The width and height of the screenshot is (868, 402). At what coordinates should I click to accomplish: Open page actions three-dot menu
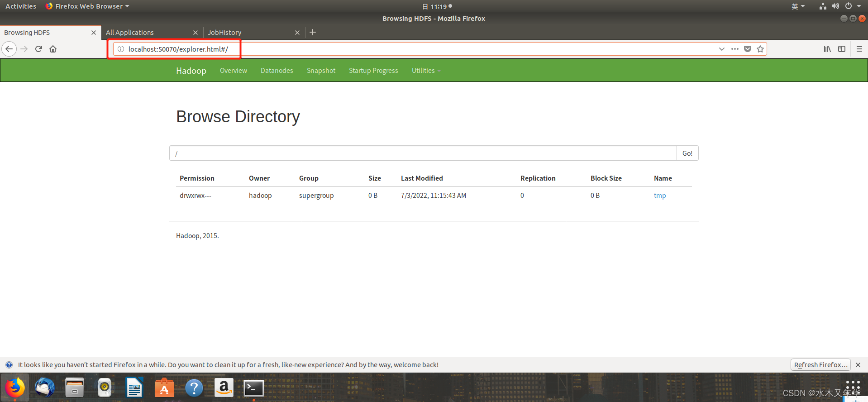click(734, 49)
